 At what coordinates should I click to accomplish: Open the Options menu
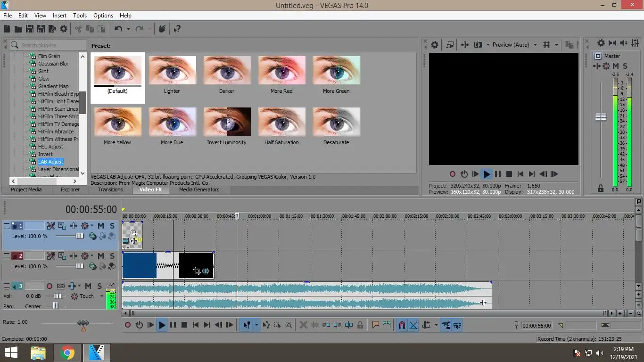click(103, 16)
